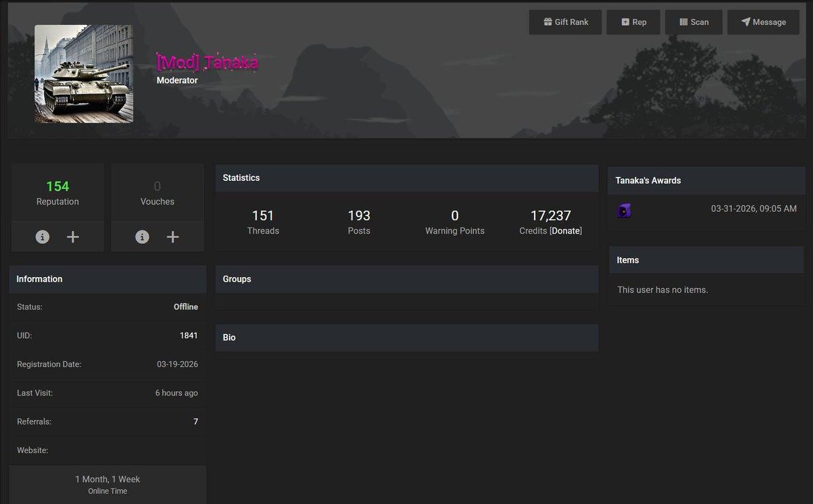Add reputation with the plus icon

tap(73, 236)
